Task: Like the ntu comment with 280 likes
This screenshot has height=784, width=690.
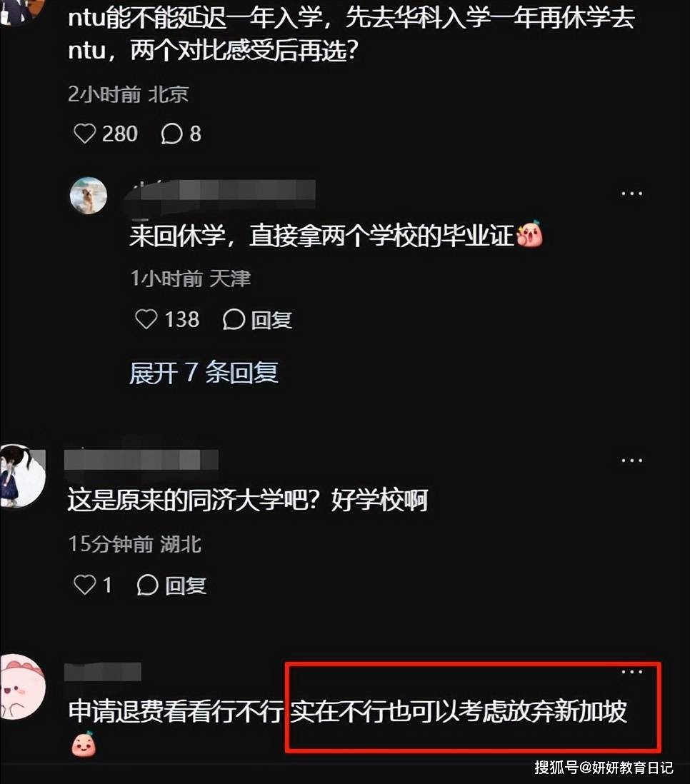Action: (84, 134)
